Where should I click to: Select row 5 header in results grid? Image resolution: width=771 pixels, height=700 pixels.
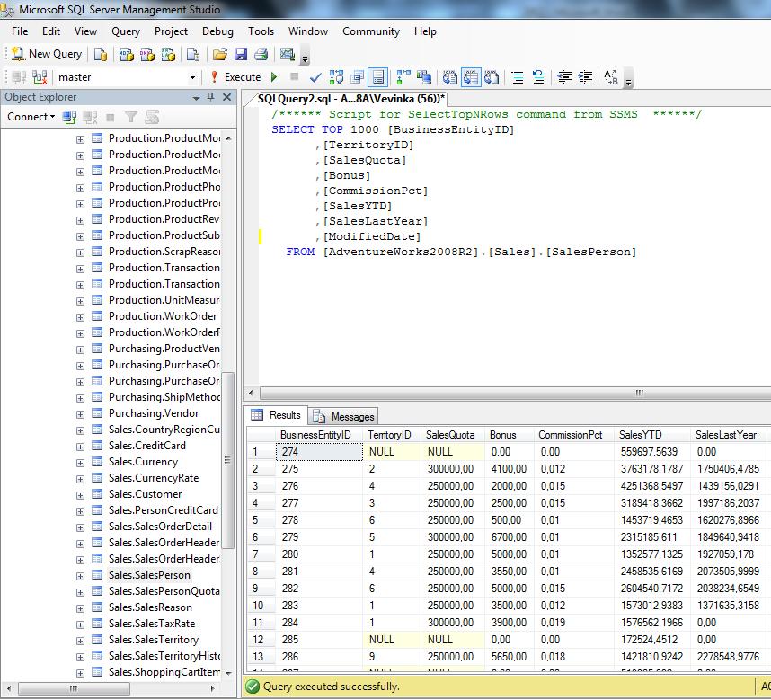pyautogui.click(x=261, y=520)
